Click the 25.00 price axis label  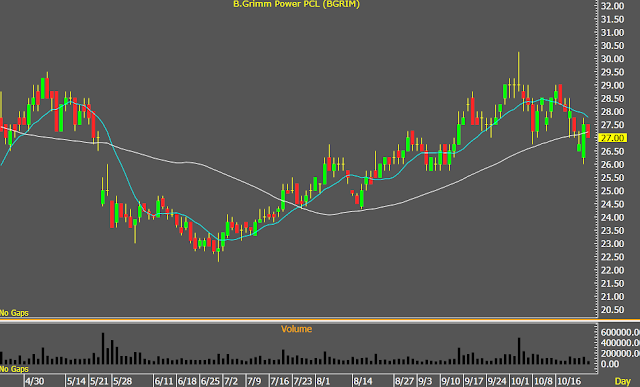pos(613,191)
